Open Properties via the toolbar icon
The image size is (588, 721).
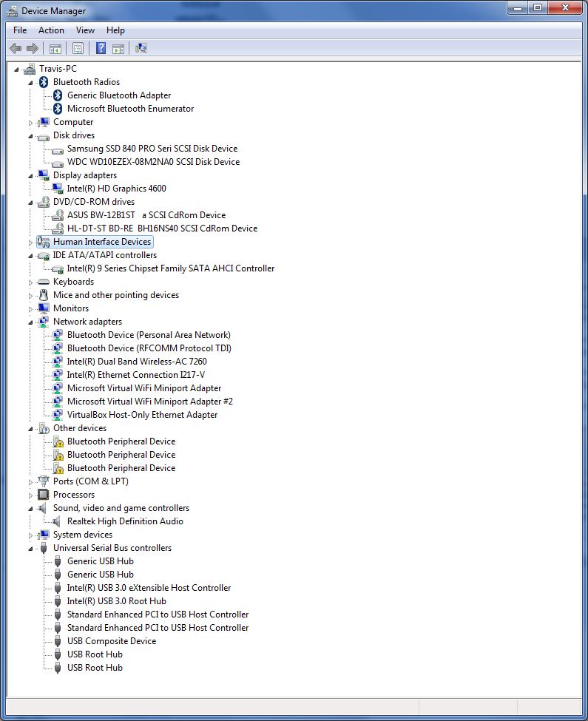tap(78, 48)
